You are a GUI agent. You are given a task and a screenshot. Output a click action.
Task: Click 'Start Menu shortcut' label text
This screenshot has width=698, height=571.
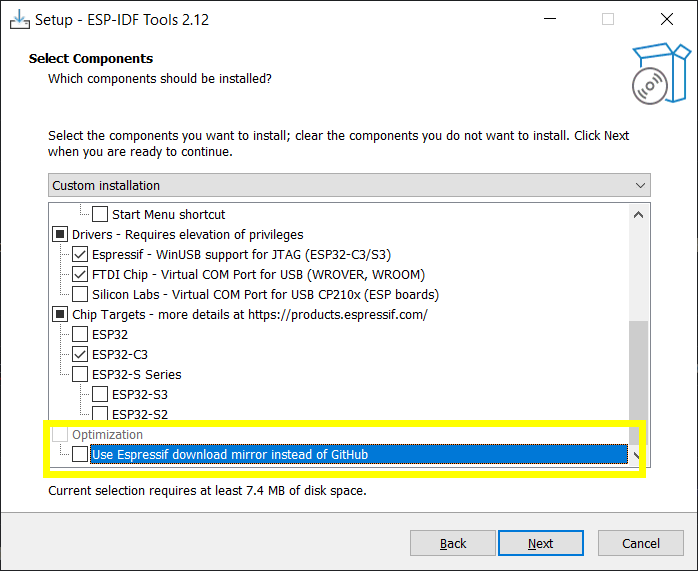coord(169,215)
